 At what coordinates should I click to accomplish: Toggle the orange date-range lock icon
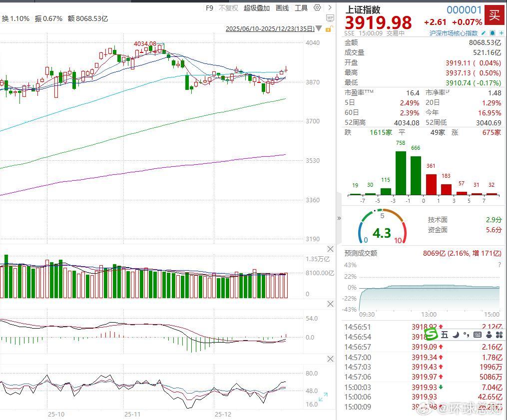[x=328, y=29]
